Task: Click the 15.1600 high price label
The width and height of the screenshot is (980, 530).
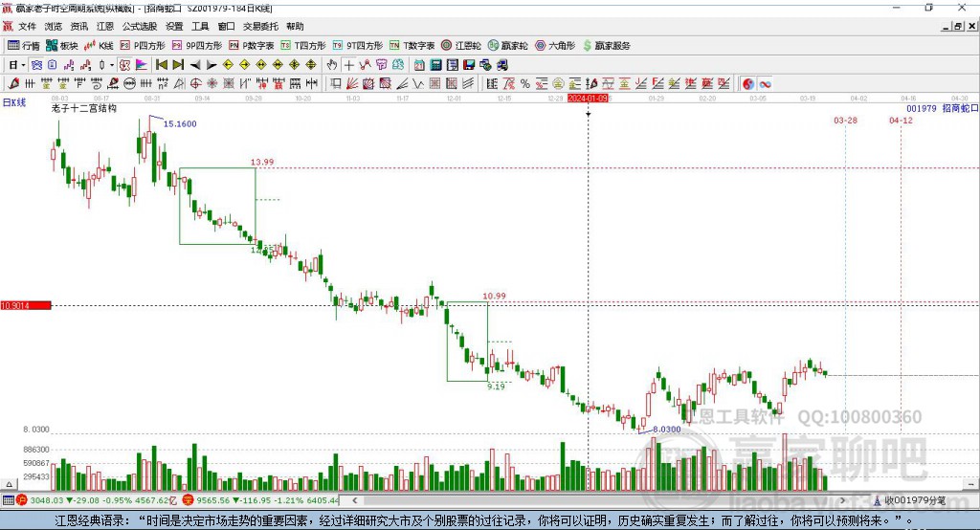Action: point(180,123)
